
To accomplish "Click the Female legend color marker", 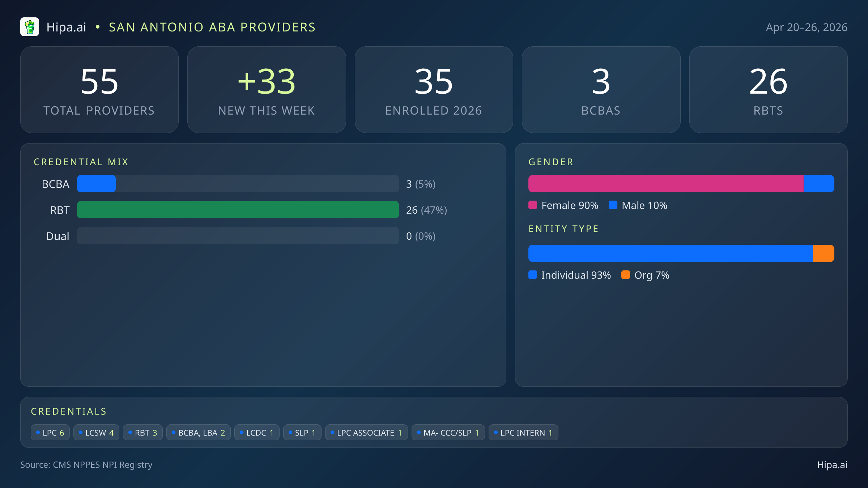I will pos(532,205).
